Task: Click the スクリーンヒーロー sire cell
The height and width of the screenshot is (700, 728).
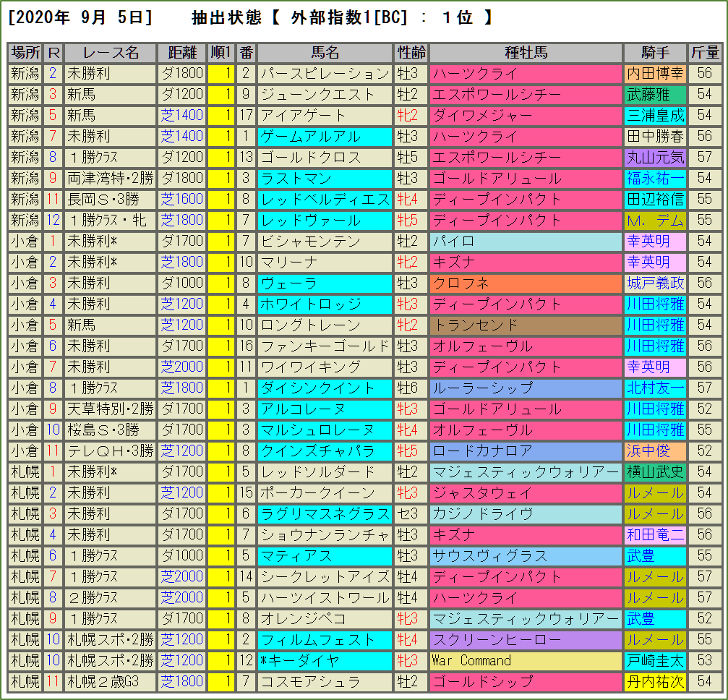Action: [x=526, y=640]
